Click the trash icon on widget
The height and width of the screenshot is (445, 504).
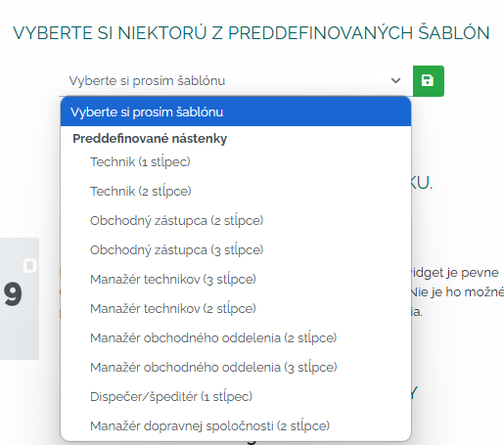(x=30, y=265)
